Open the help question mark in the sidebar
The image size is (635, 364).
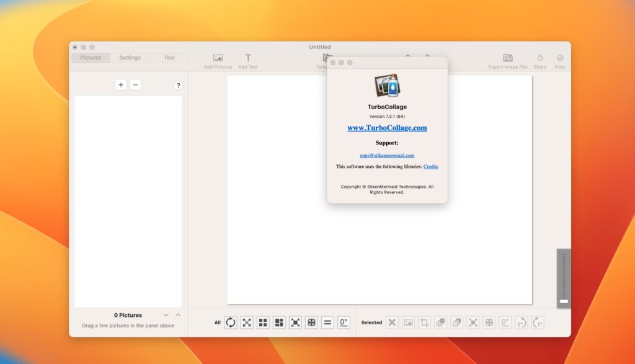click(178, 85)
